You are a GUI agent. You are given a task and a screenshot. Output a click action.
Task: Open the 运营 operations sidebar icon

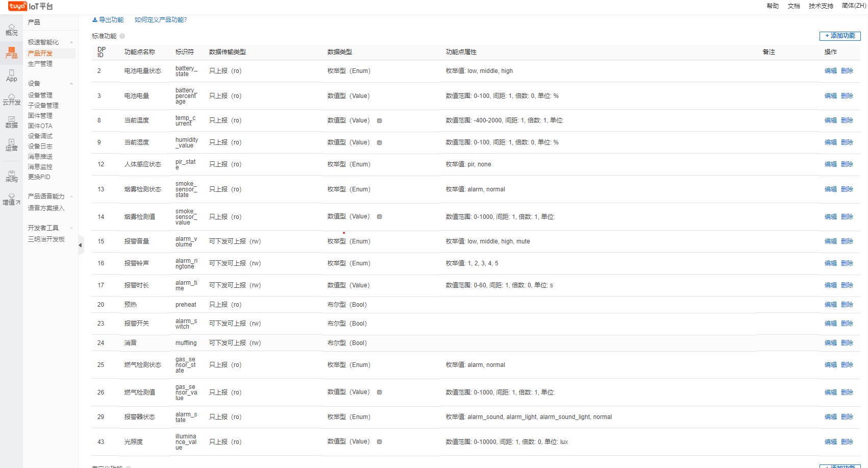[11, 145]
